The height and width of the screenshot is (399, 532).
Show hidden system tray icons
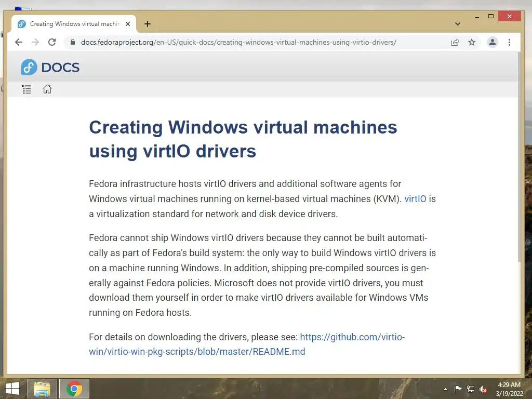click(x=445, y=389)
